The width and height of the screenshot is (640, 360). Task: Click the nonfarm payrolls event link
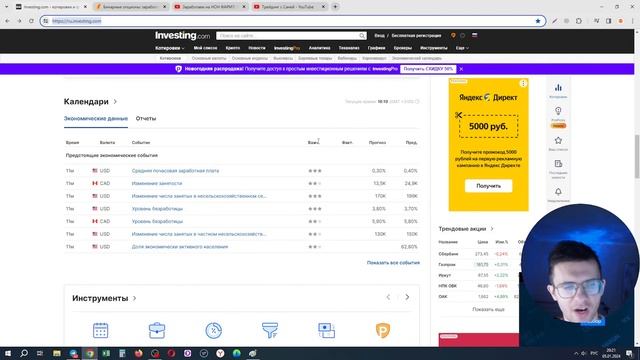(199, 196)
